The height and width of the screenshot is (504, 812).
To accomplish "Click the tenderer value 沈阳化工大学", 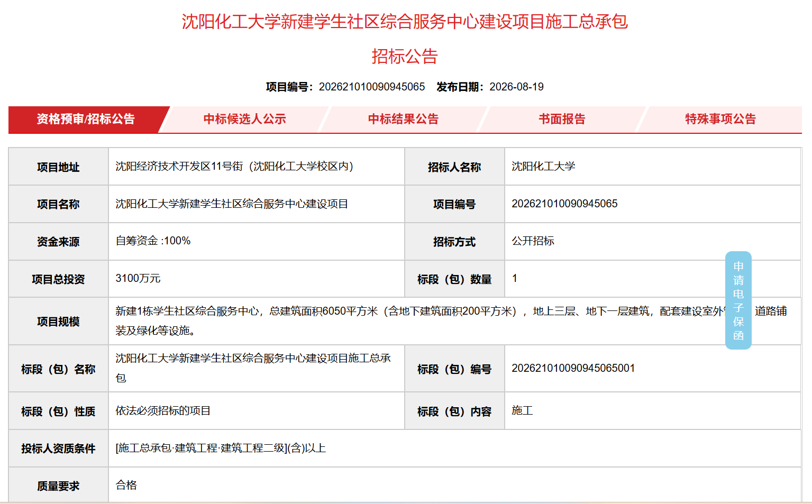I will 543,167.
